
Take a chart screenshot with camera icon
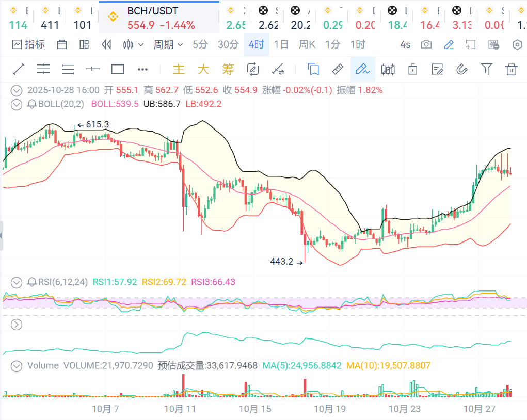pos(426,45)
